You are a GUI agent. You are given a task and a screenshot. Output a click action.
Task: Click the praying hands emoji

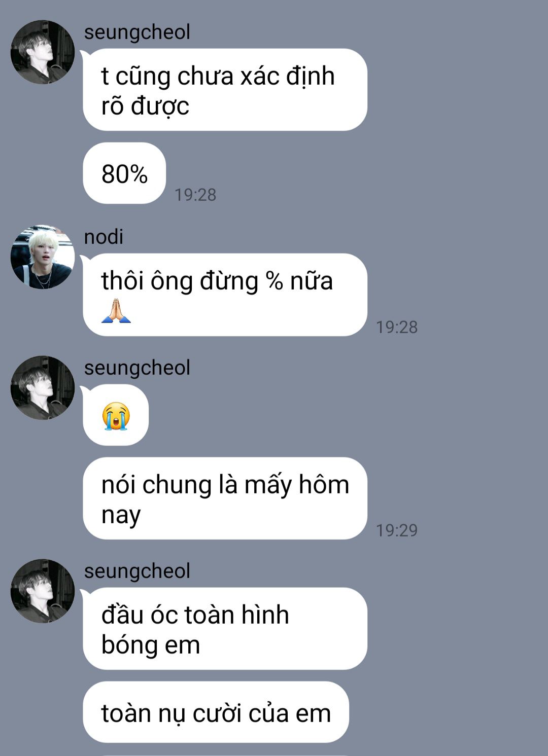click(x=116, y=311)
